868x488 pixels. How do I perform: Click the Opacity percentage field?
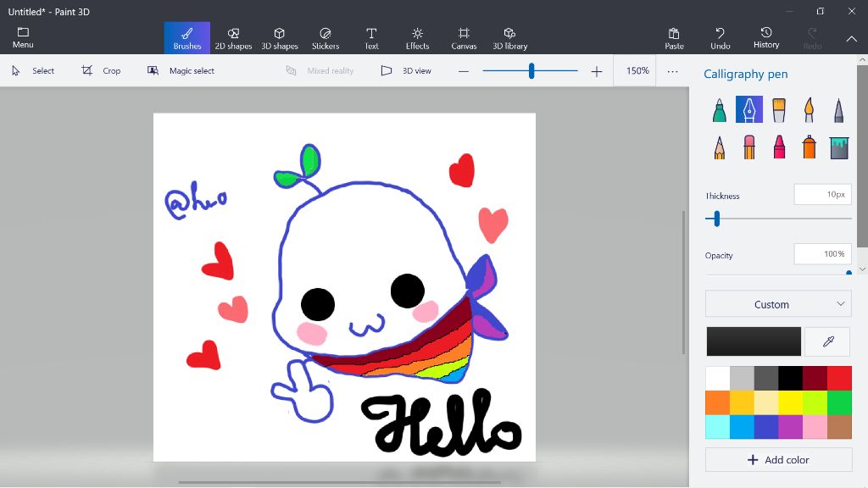coord(822,254)
